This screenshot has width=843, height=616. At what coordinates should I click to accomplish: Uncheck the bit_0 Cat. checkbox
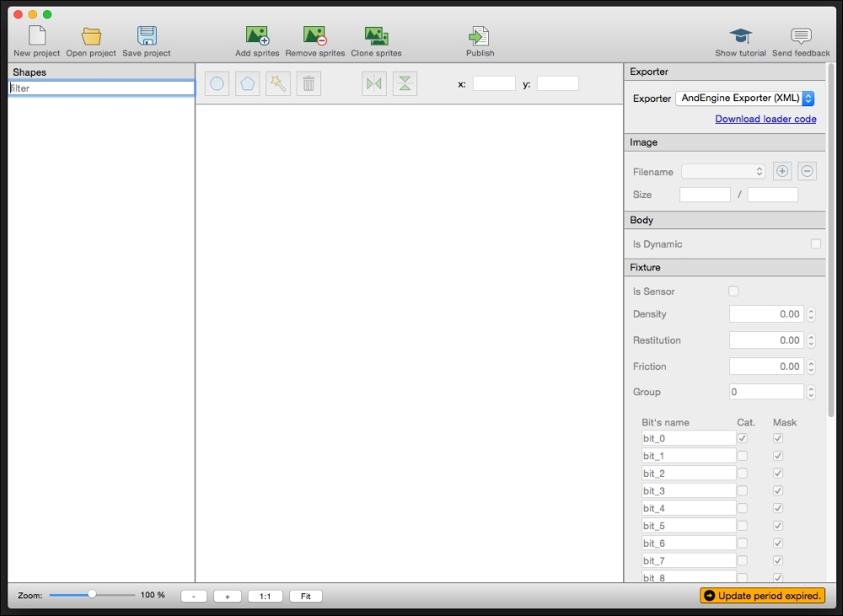[x=743, y=438]
